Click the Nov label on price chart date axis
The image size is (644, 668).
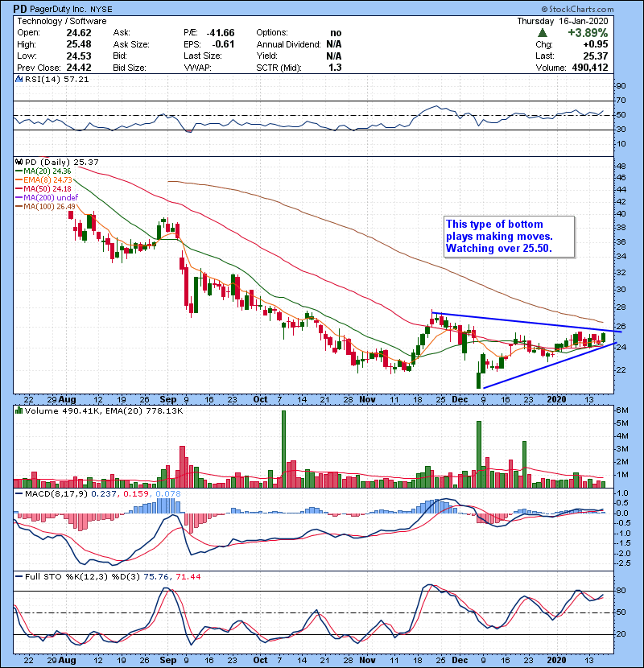(367, 400)
